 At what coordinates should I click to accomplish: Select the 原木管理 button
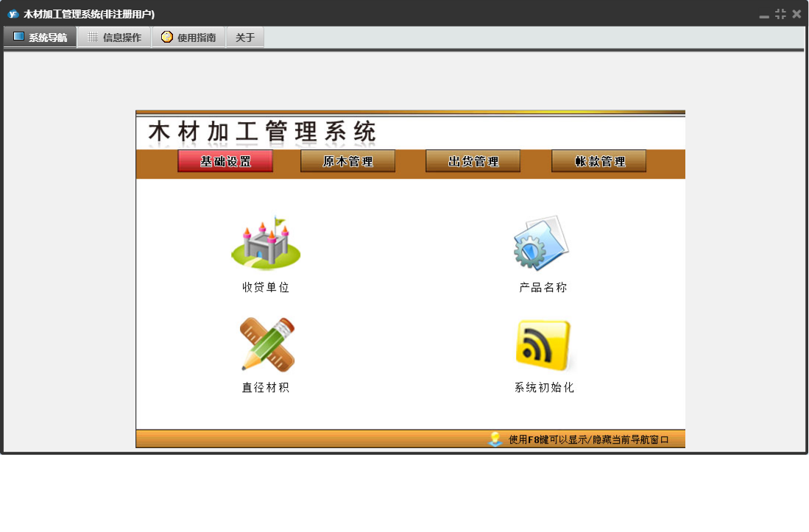tap(347, 161)
